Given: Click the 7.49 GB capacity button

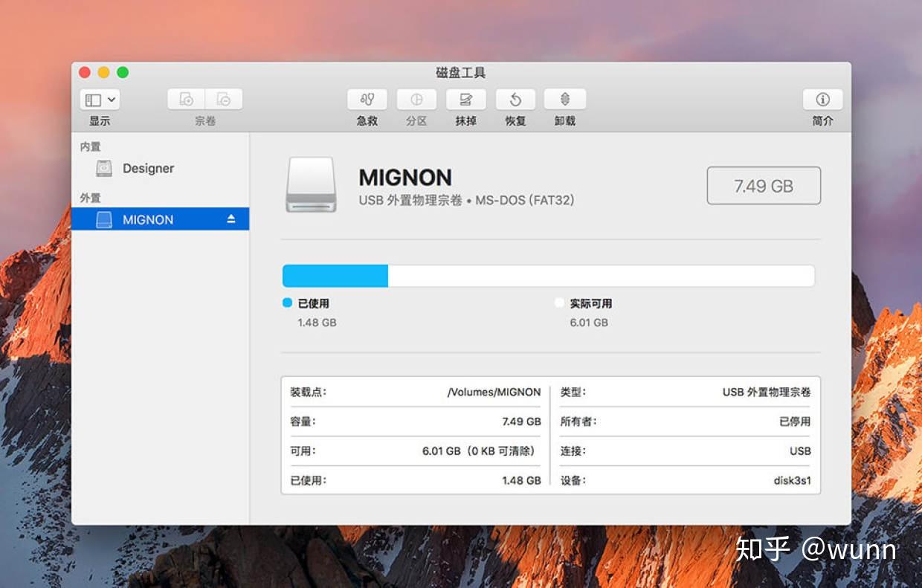Looking at the screenshot, I should (763, 185).
